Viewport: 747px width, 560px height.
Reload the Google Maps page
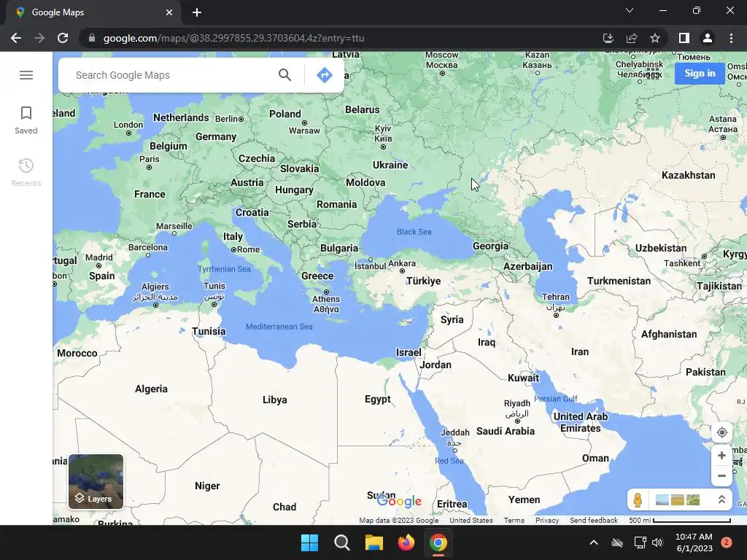63,38
